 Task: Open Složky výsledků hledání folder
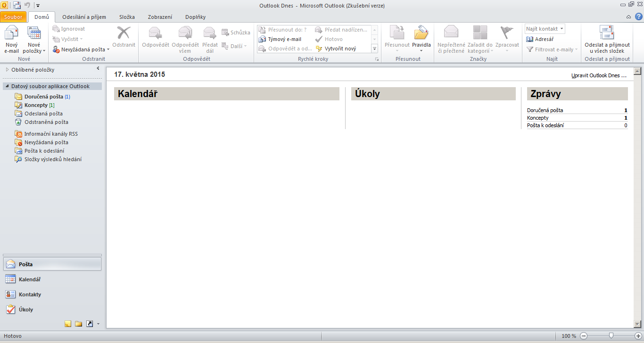[48, 159]
